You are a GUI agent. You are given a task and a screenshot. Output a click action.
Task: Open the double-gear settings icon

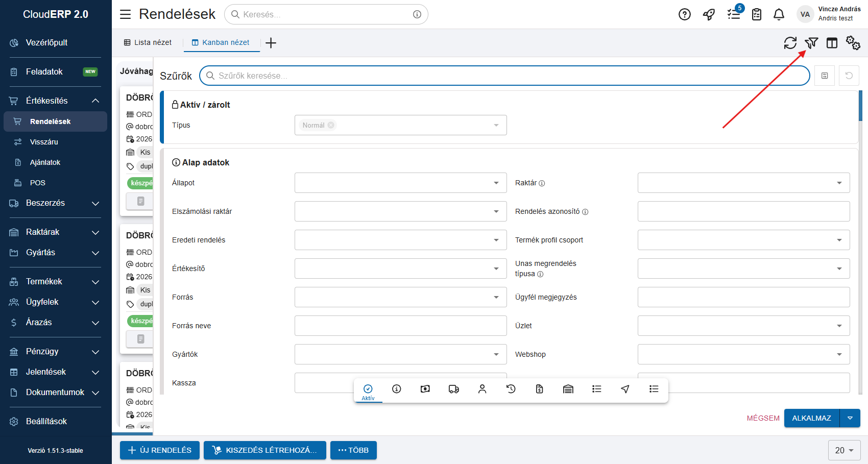(x=853, y=43)
